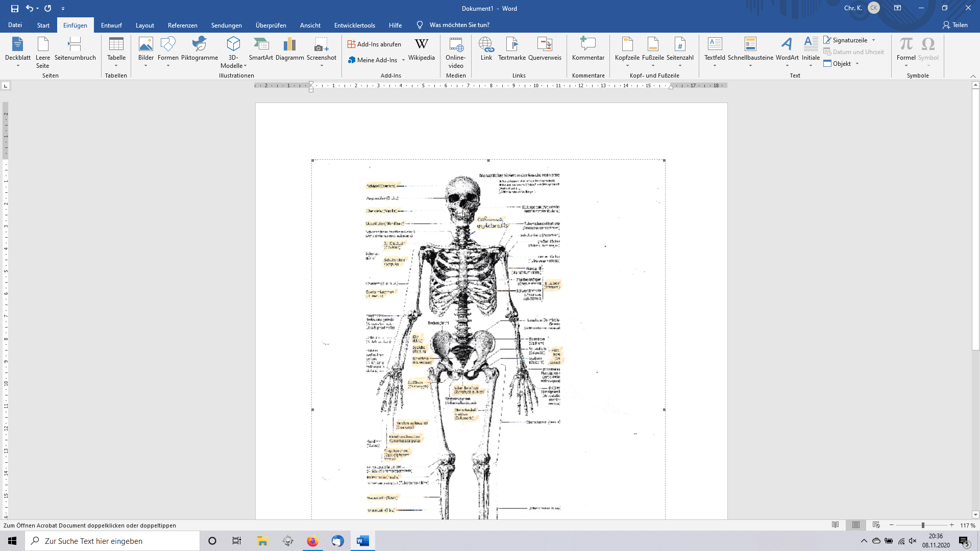Open Wikipedia add-in
This screenshot has width=980, height=551.
421,48
